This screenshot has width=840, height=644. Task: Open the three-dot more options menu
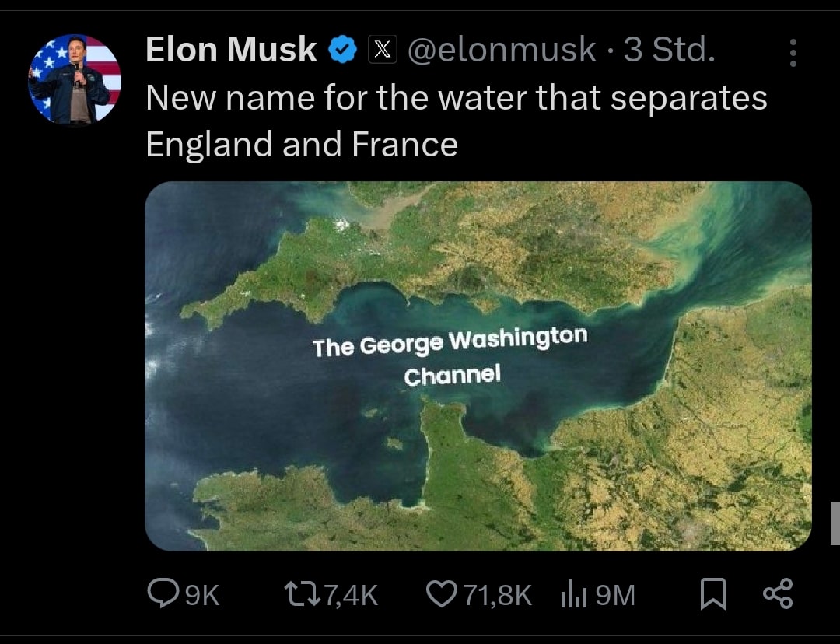[793, 53]
